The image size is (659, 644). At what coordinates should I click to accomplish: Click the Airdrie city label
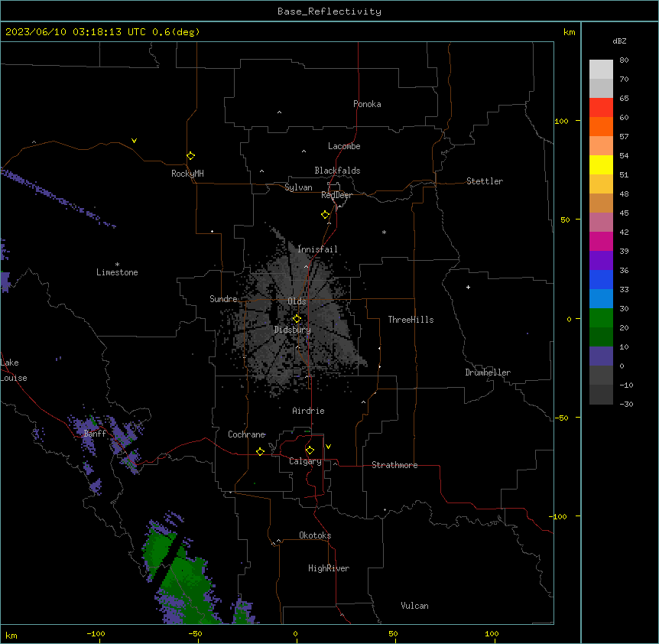click(x=308, y=411)
